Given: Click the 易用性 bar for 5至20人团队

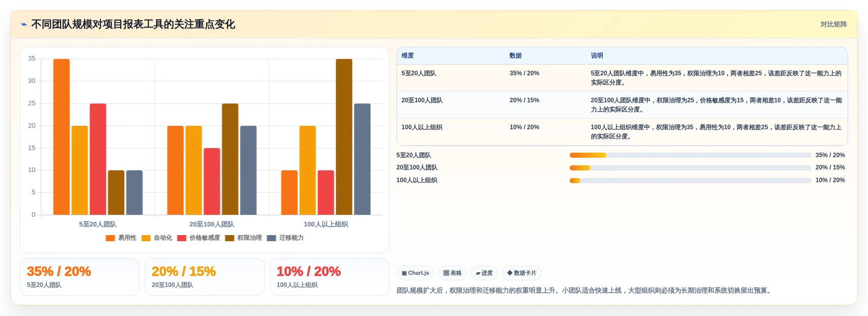Looking at the screenshot, I should [62, 137].
